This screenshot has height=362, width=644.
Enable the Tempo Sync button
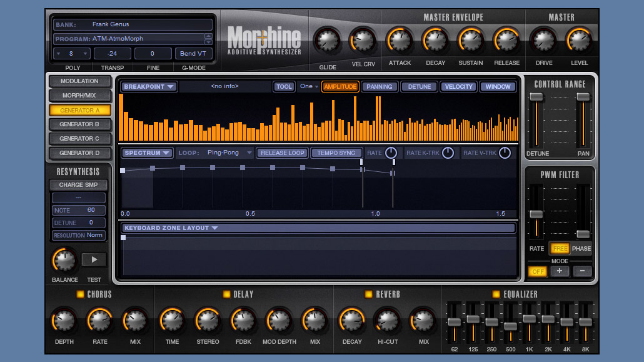click(x=336, y=153)
